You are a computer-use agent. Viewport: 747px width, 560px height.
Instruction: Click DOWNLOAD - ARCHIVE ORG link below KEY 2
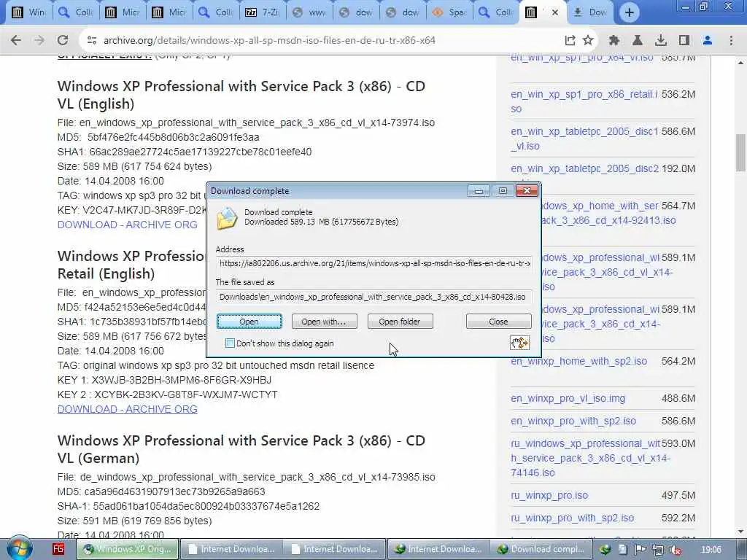pyautogui.click(x=127, y=409)
